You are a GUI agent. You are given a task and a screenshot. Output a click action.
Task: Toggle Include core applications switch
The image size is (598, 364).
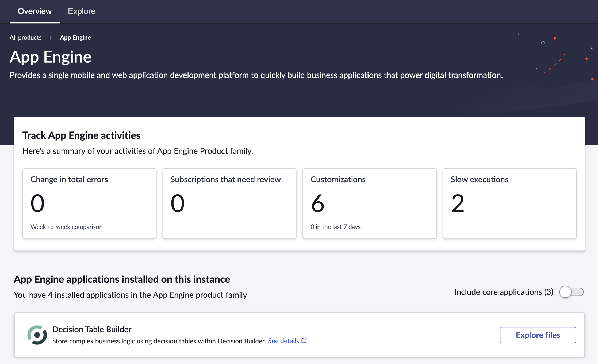point(571,292)
